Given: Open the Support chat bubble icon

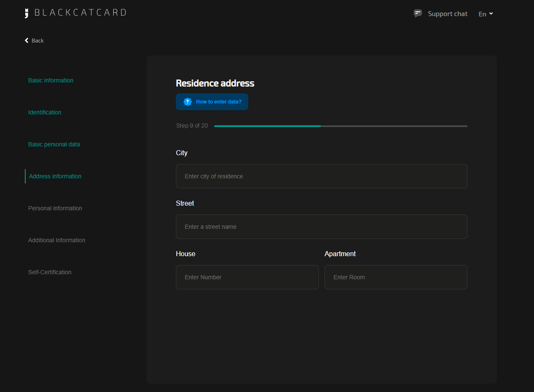Looking at the screenshot, I should coord(418,13).
